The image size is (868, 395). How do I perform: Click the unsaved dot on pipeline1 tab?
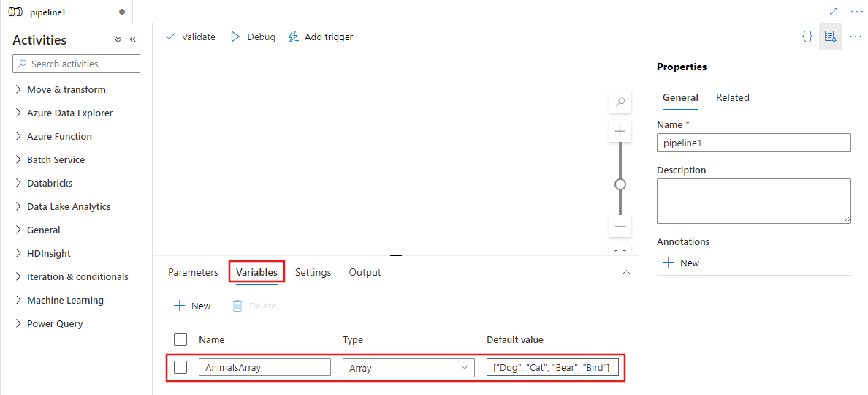(x=122, y=12)
